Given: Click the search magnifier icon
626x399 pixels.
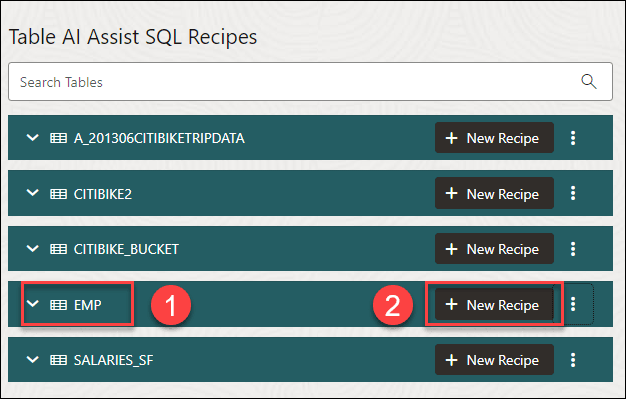Looking at the screenshot, I should [x=588, y=81].
